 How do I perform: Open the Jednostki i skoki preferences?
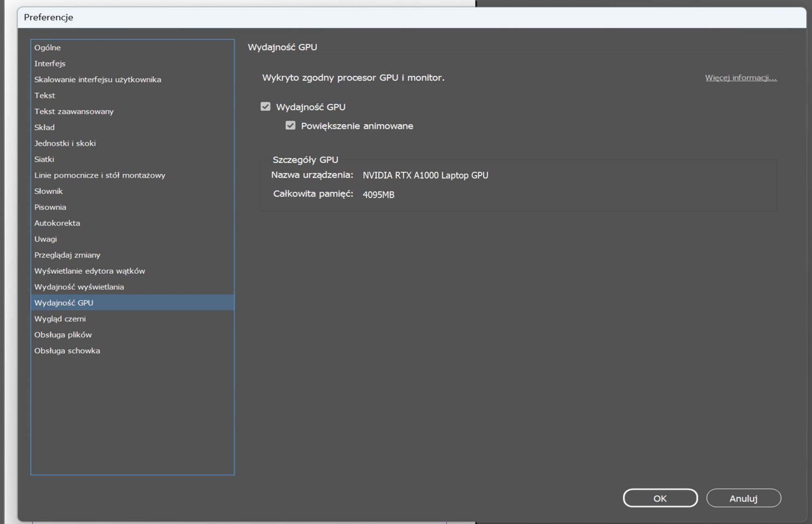point(65,143)
